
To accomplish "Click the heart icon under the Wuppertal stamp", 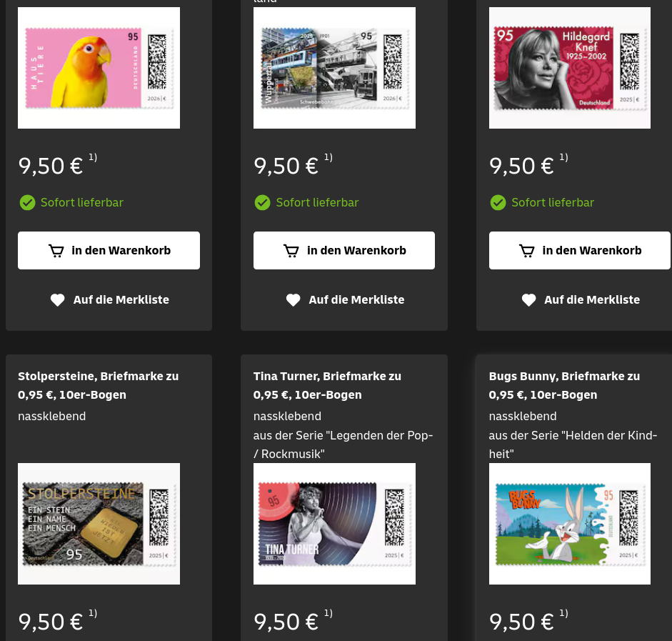I will tap(293, 299).
